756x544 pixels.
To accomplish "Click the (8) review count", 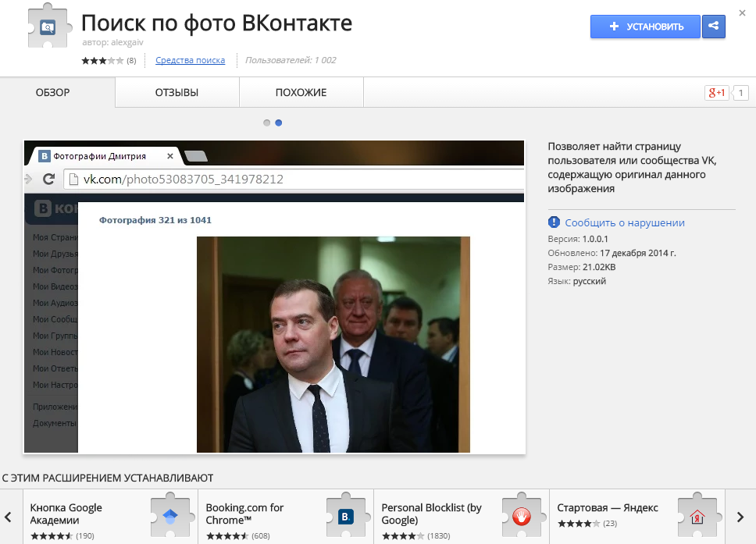I will 131,61.
